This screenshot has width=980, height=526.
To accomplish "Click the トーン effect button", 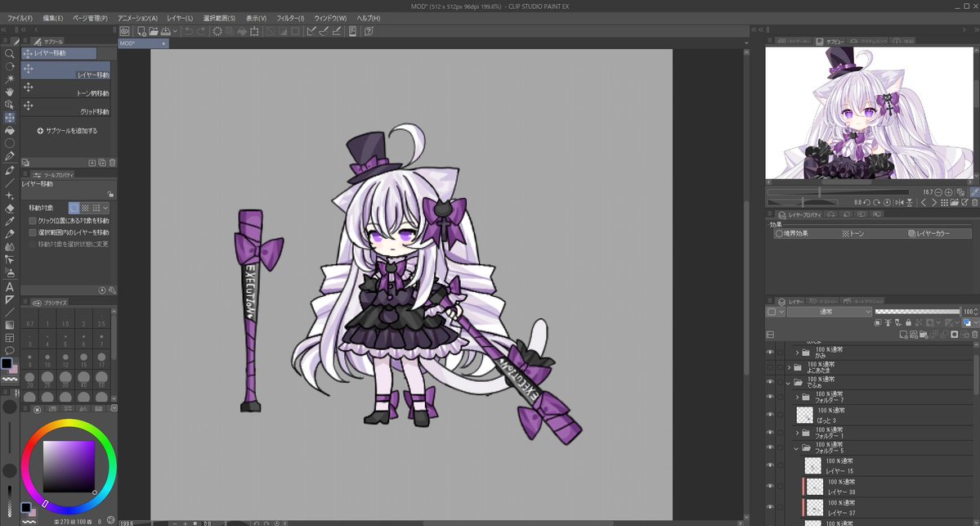I will tap(853, 233).
